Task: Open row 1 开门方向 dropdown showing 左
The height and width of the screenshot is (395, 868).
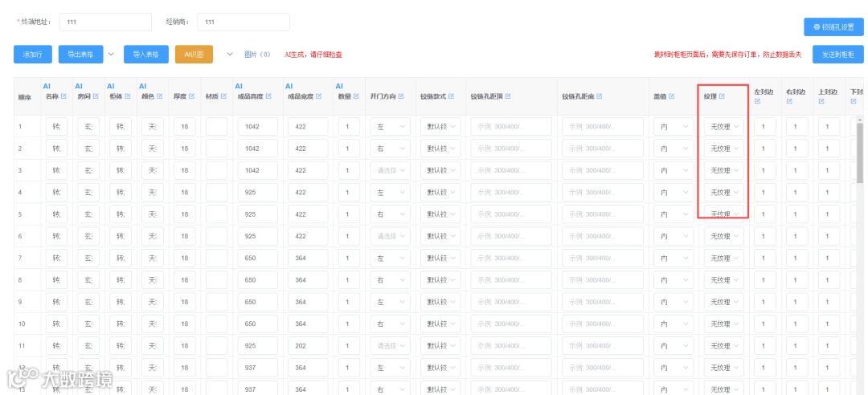Action: coord(391,127)
